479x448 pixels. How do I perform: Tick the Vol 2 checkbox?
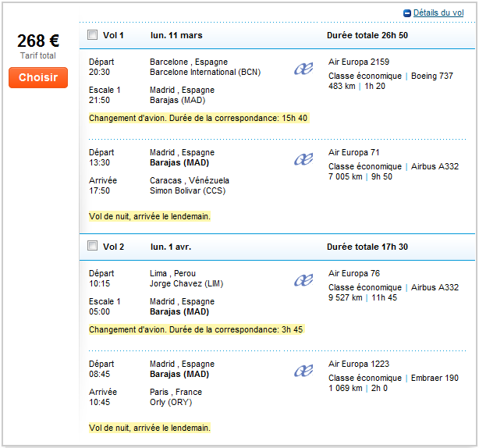pos(93,247)
